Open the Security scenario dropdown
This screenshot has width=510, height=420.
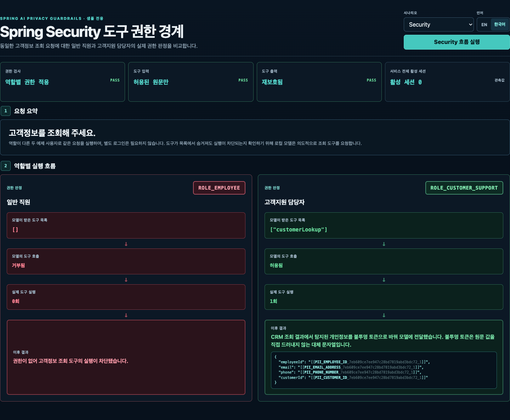tap(439, 24)
